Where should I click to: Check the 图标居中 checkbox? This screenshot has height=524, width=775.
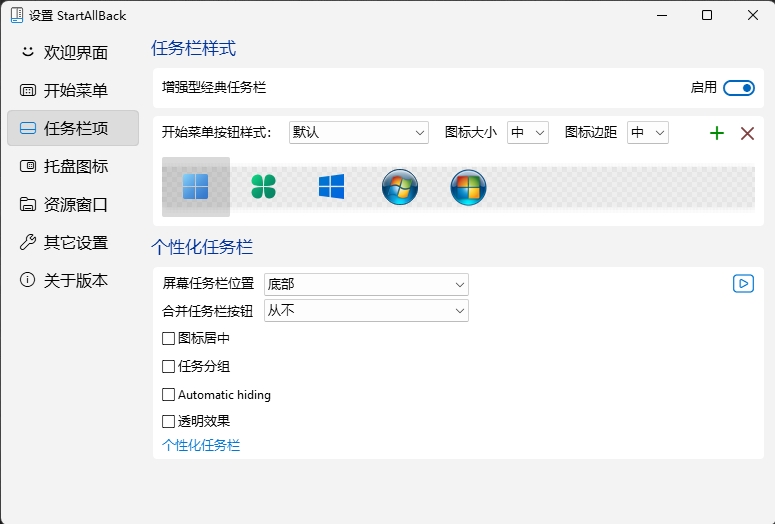pyautogui.click(x=169, y=339)
